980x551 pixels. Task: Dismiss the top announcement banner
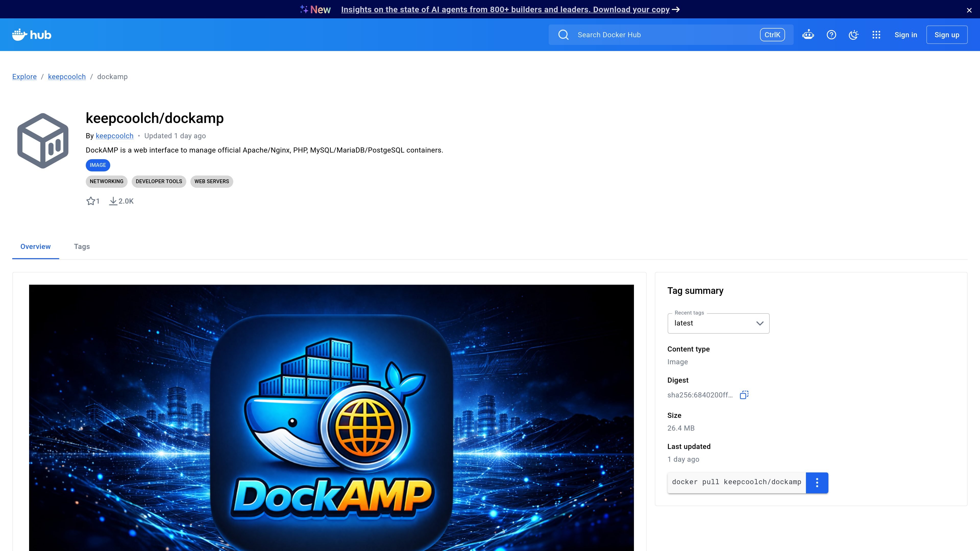pos(969,10)
